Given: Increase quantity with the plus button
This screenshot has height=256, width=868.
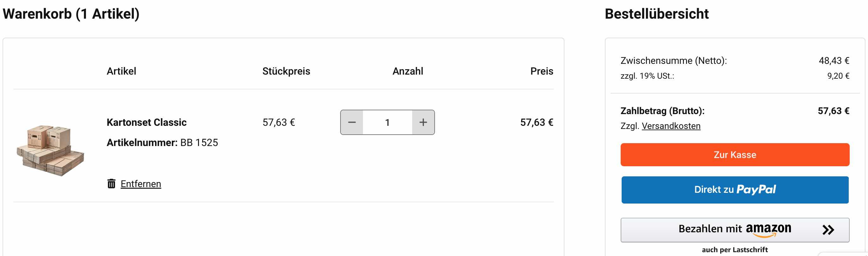Looking at the screenshot, I should [423, 122].
